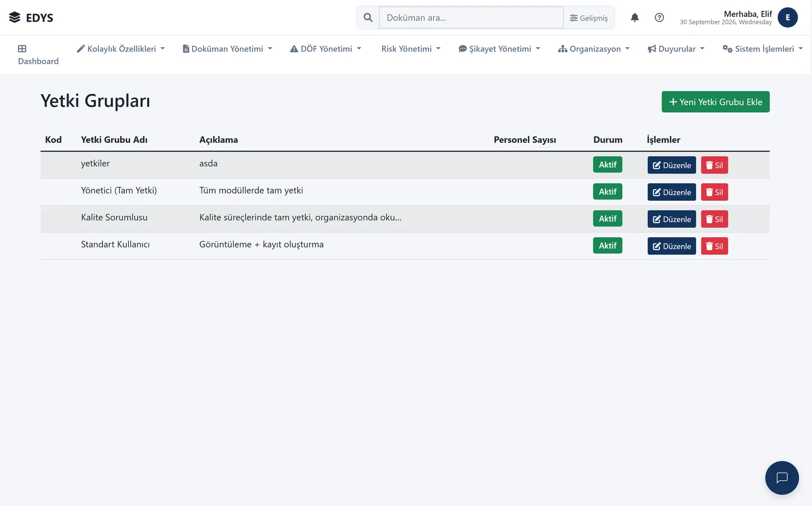Select 'Kalite Sorumlusu' name cell

[114, 218]
